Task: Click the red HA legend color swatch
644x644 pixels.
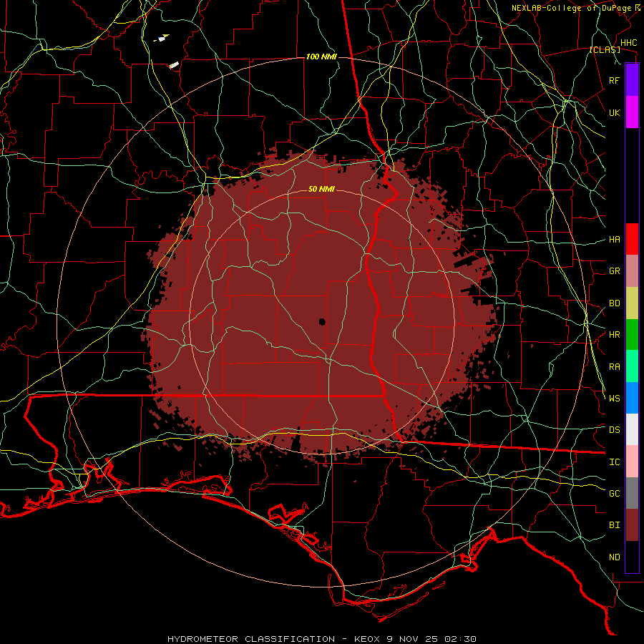Action: pos(632,239)
